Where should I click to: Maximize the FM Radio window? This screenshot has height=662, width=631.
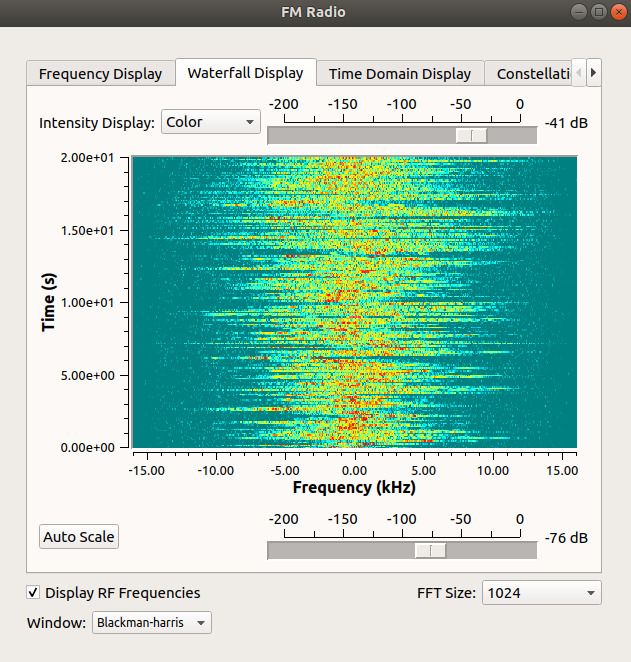pos(599,12)
